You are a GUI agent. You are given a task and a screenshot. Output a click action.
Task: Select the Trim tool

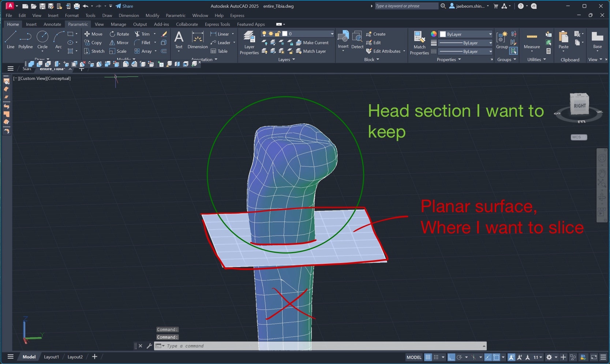143,34
